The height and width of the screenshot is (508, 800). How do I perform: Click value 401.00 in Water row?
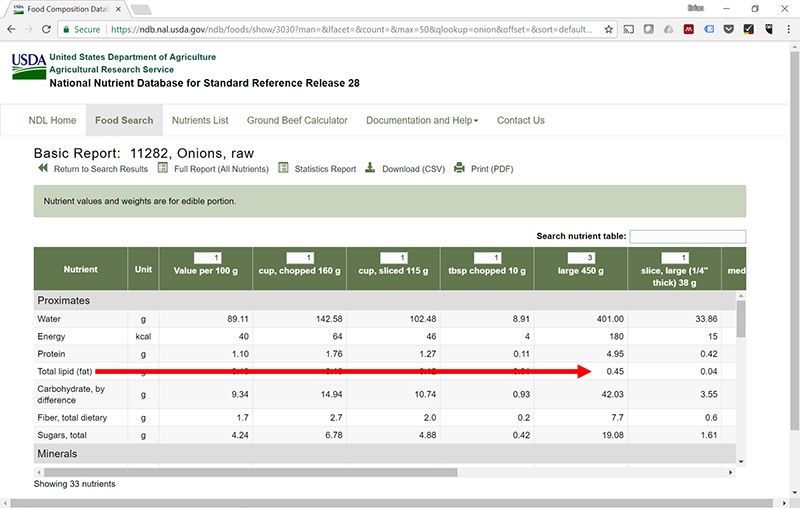point(610,319)
